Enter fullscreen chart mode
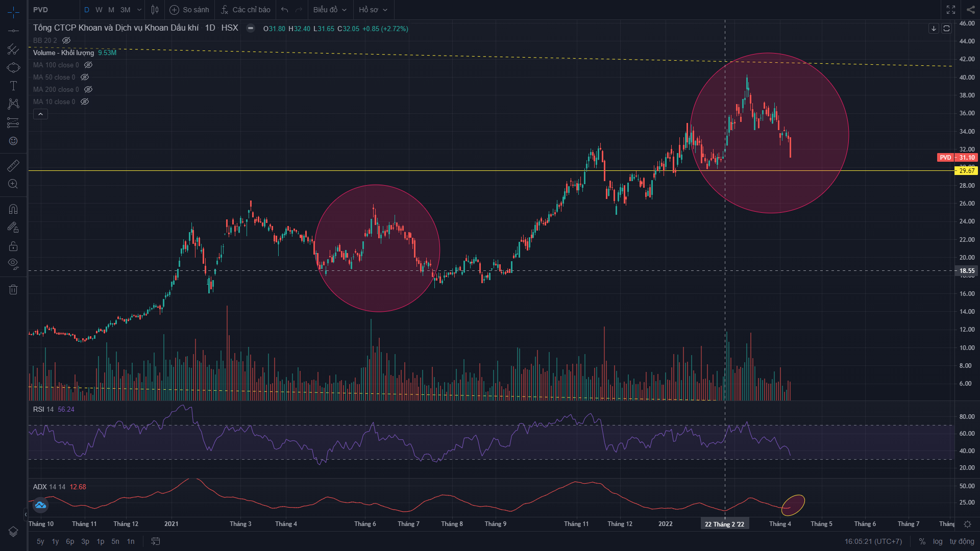 click(x=951, y=10)
